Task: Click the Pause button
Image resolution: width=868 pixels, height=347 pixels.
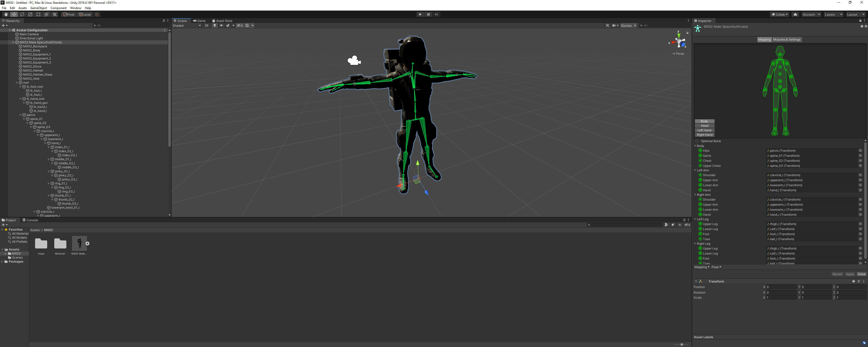Action: click(x=428, y=14)
